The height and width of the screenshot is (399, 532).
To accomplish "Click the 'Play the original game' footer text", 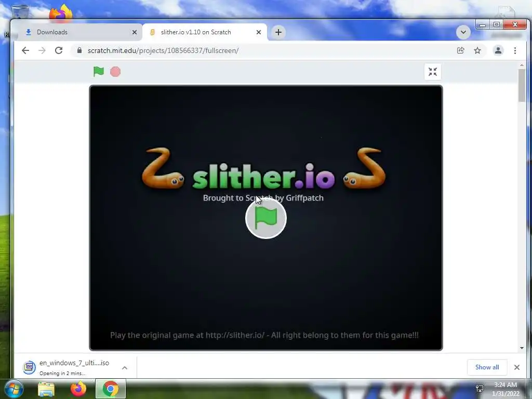I will pyautogui.click(x=264, y=335).
